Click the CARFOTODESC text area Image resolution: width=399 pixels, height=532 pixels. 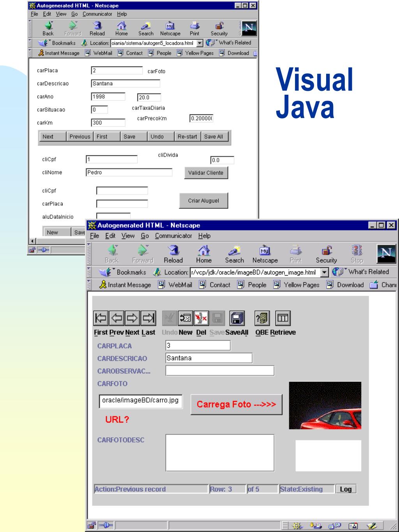coord(220,453)
